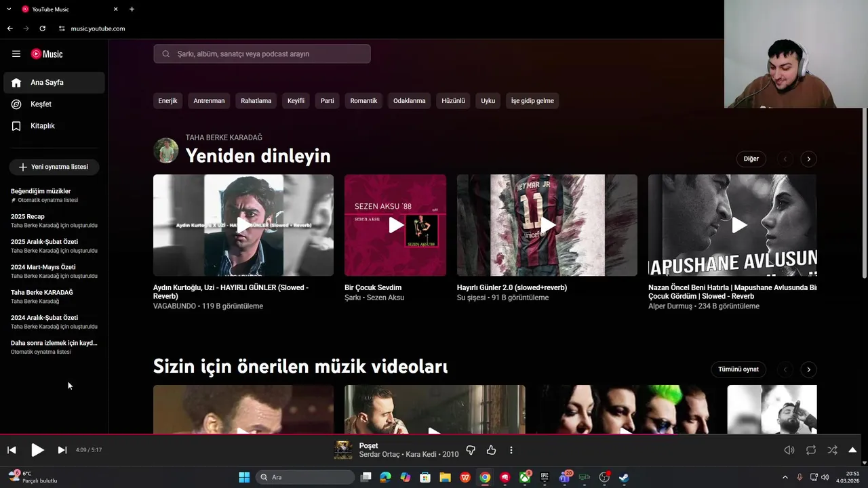Image resolution: width=868 pixels, height=488 pixels.
Task: Expand the player page arrow
Action: (x=852, y=450)
